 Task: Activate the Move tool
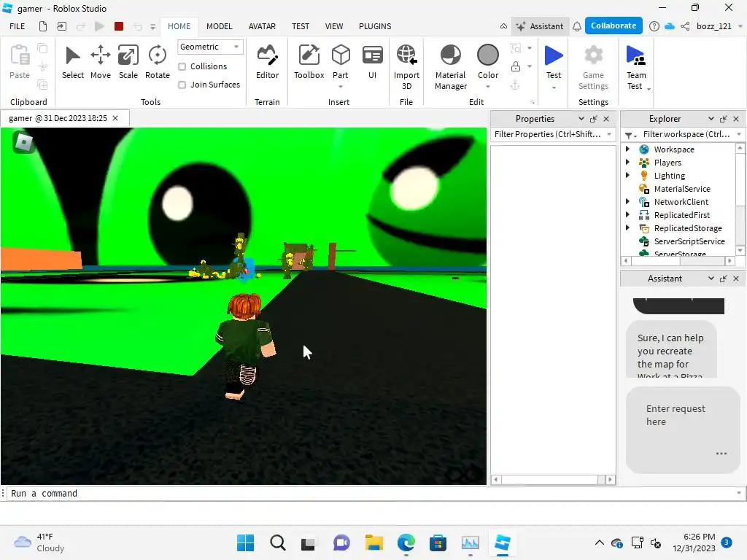101,62
